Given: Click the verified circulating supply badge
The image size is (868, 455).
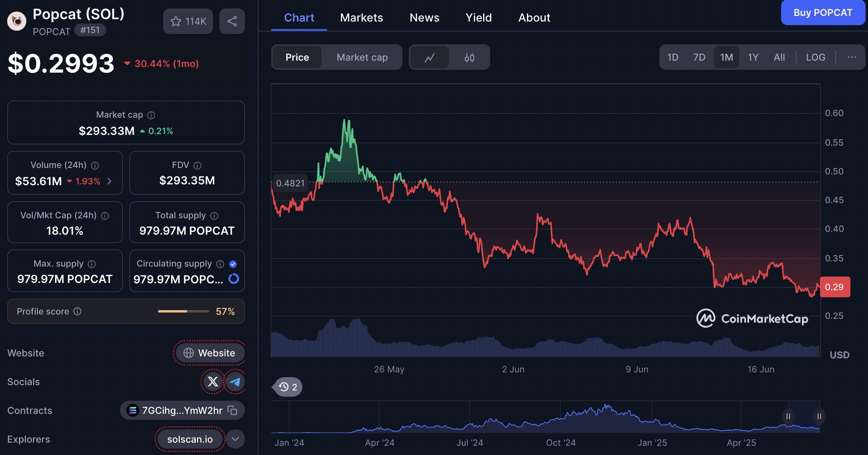Looking at the screenshot, I should [233, 264].
